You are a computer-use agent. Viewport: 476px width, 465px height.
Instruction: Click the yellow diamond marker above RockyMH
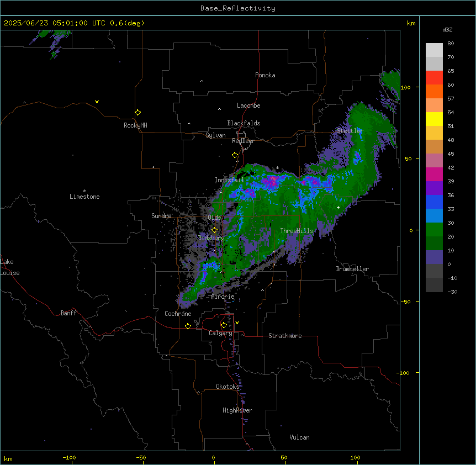point(137,113)
